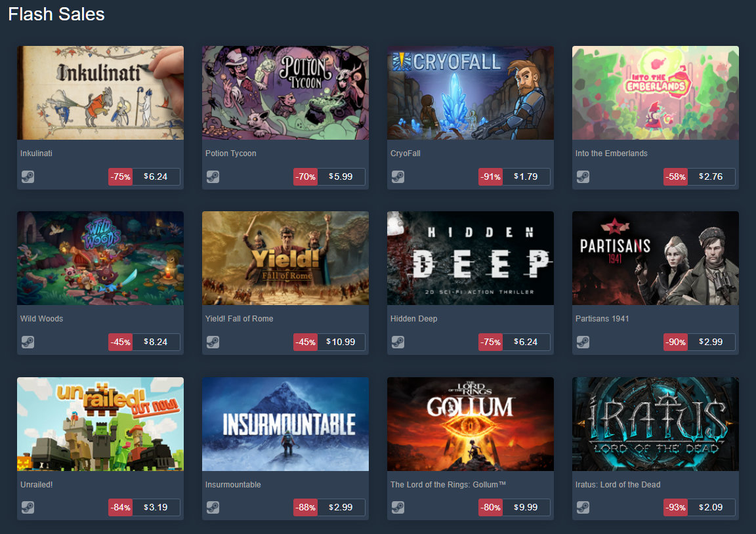756x534 pixels.
Task: Click the Steam icon under Partisans 1941
Action: click(x=583, y=342)
